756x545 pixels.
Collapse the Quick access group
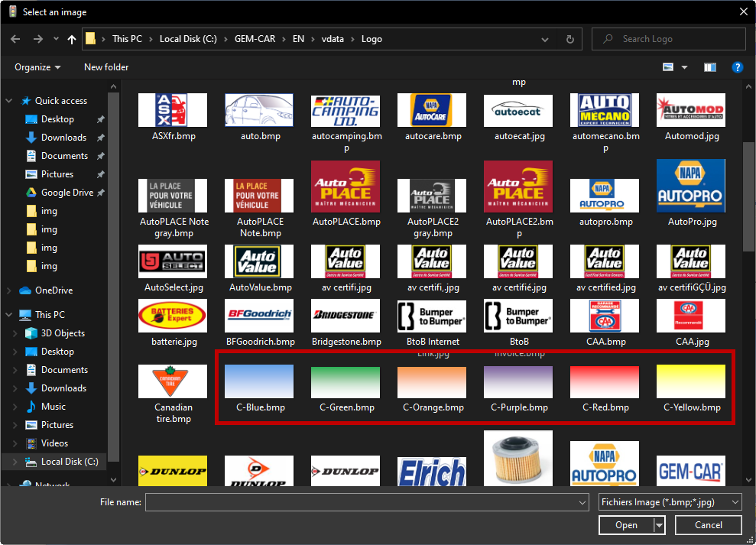coord(8,101)
